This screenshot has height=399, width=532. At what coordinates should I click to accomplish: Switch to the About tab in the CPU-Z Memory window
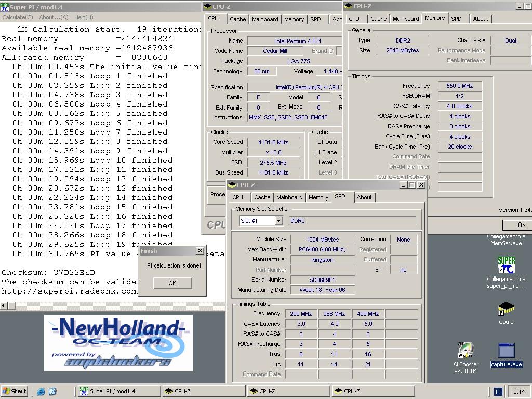pos(481,19)
